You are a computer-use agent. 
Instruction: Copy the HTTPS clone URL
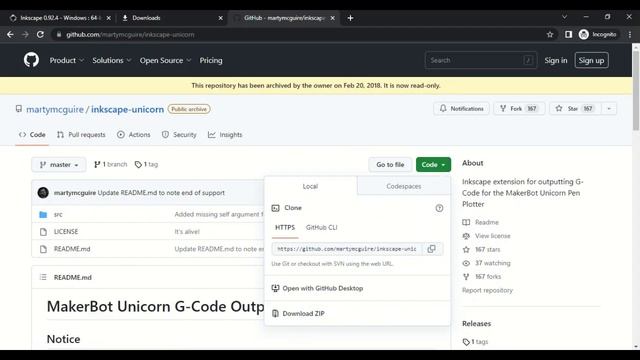(x=431, y=249)
